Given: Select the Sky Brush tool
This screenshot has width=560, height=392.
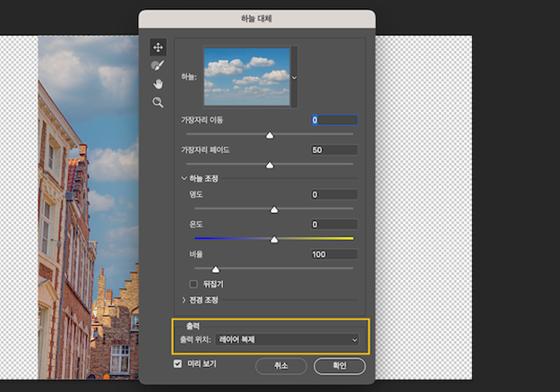Looking at the screenshot, I should [x=158, y=65].
